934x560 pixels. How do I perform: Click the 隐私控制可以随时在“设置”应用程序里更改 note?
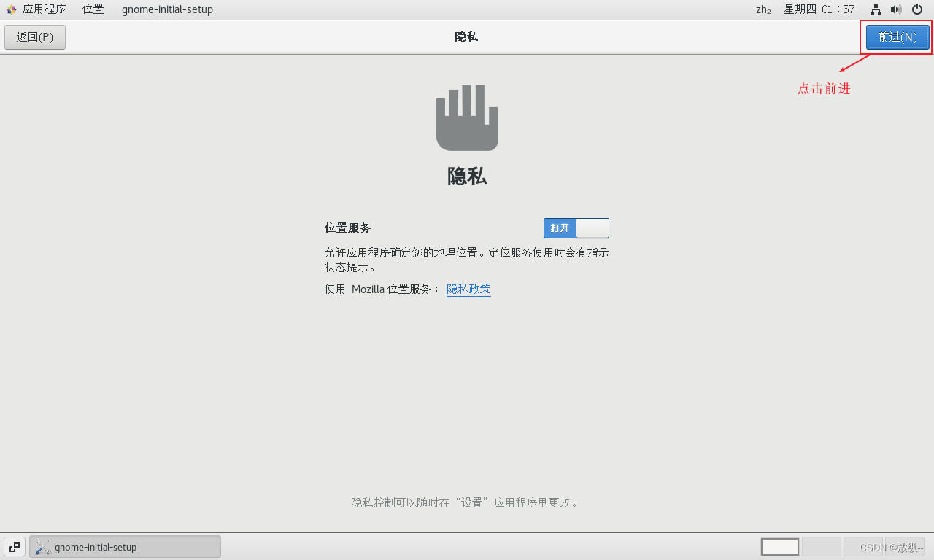tap(466, 502)
